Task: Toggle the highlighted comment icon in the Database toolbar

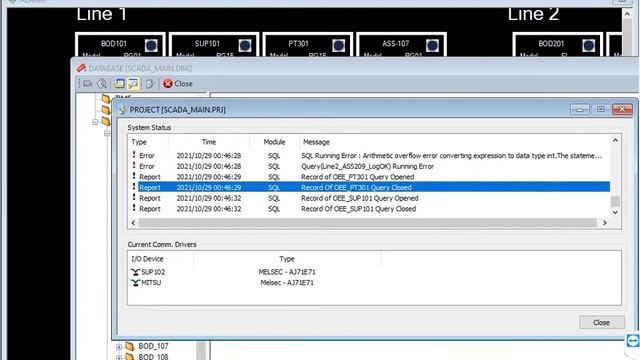Action: tap(133, 83)
